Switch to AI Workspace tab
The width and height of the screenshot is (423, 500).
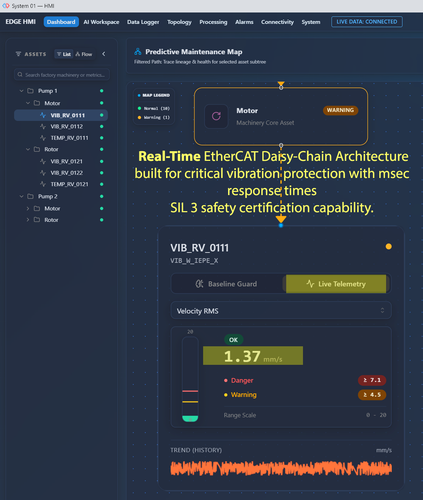[x=101, y=22]
